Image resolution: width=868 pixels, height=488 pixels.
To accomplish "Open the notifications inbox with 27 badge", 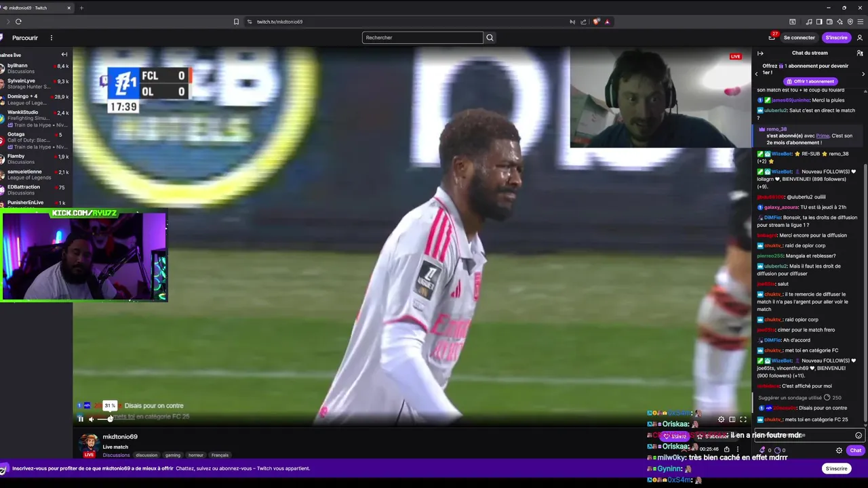I will [x=772, y=37].
